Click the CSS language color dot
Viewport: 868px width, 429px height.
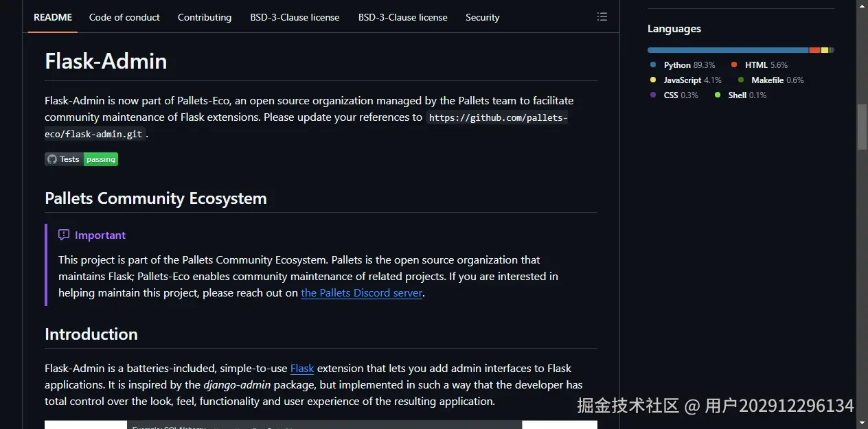(653, 95)
